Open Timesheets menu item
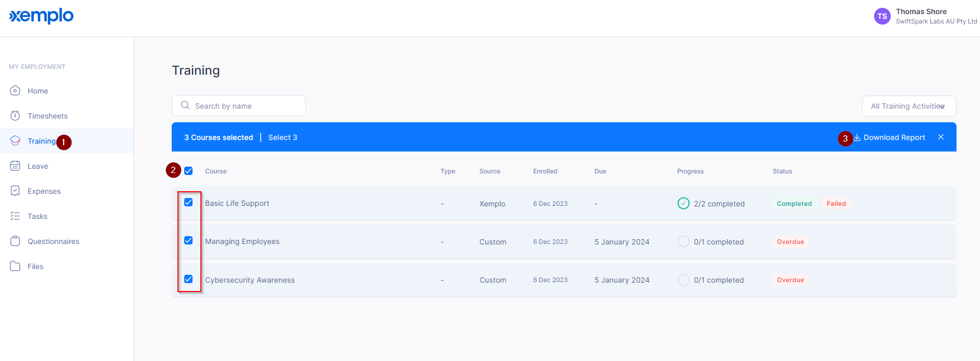Screen dimensions: 980x361 (x=47, y=116)
